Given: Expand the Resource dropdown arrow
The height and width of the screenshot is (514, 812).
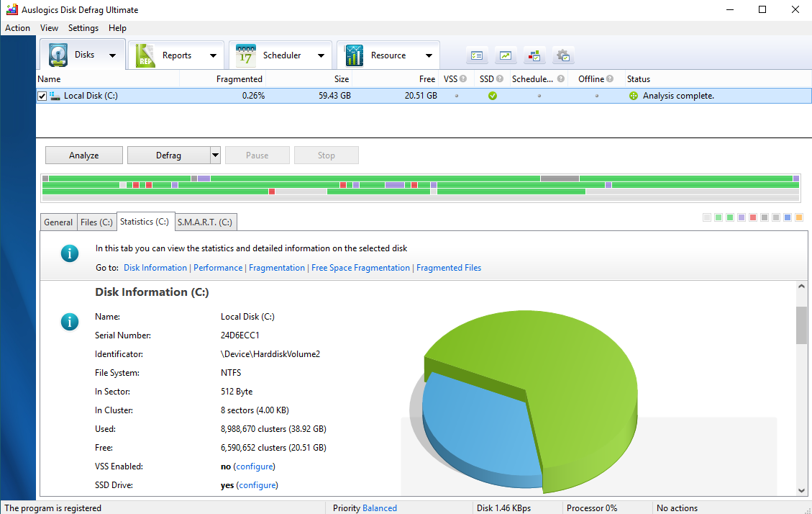Looking at the screenshot, I should (x=429, y=55).
